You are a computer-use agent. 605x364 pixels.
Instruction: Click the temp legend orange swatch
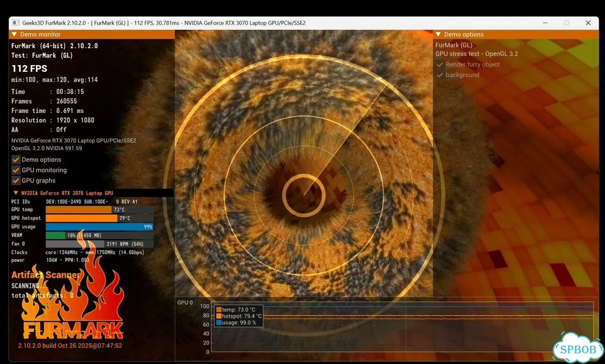point(219,310)
